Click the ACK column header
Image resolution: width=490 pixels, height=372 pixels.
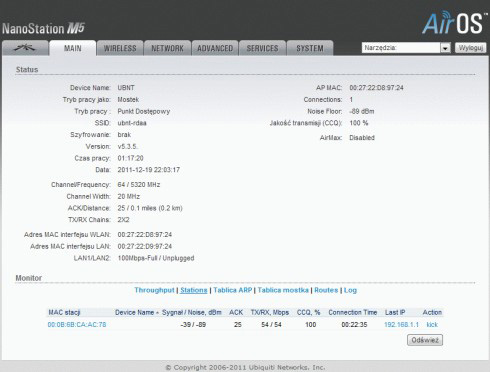[236, 312]
